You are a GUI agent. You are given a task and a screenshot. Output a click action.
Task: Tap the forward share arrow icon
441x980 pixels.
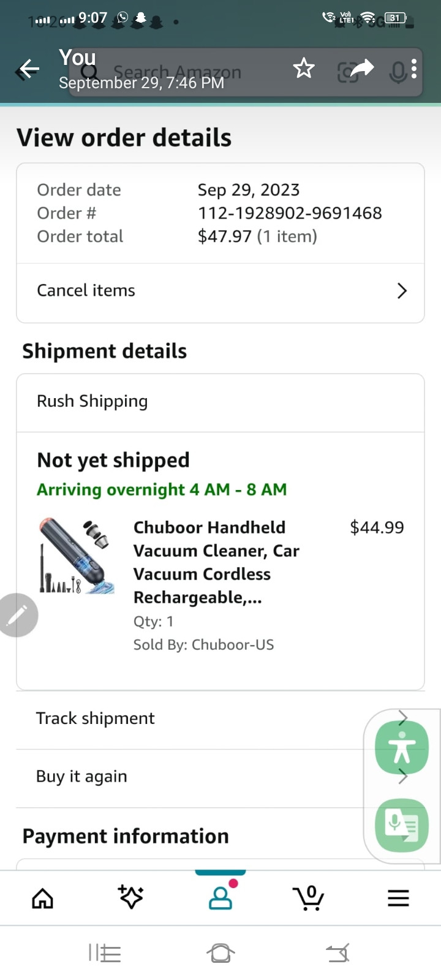pyautogui.click(x=362, y=68)
